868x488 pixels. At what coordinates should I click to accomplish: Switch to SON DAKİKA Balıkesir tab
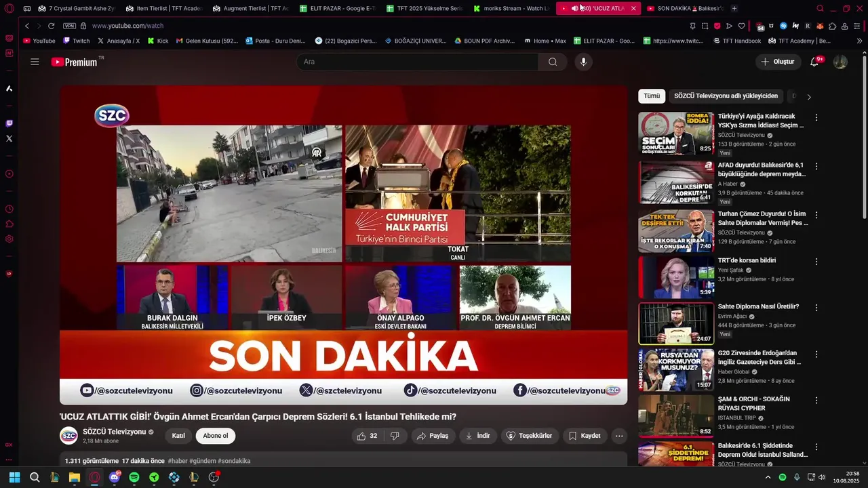pos(685,8)
